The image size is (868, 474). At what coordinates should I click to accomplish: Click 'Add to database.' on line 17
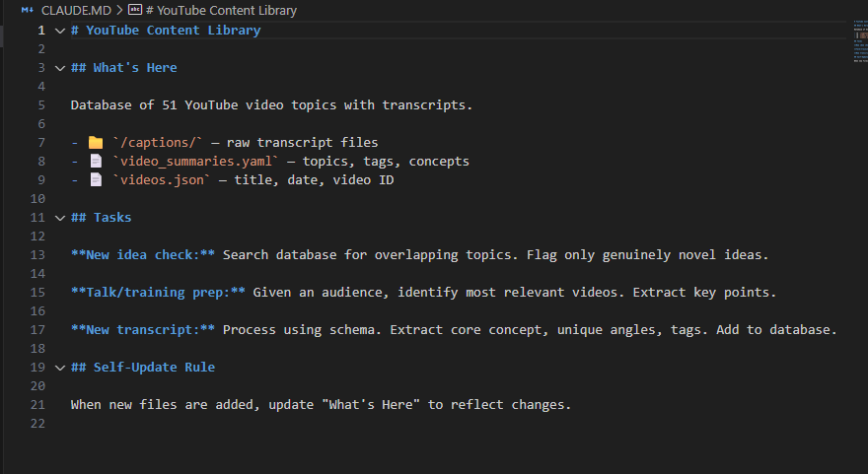pyautogui.click(x=776, y=330)
